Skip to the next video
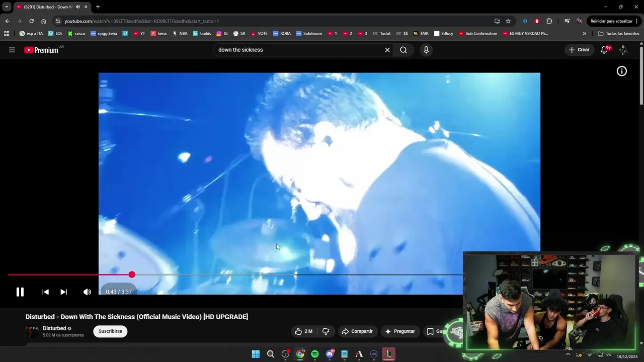 tap(64, 292)
